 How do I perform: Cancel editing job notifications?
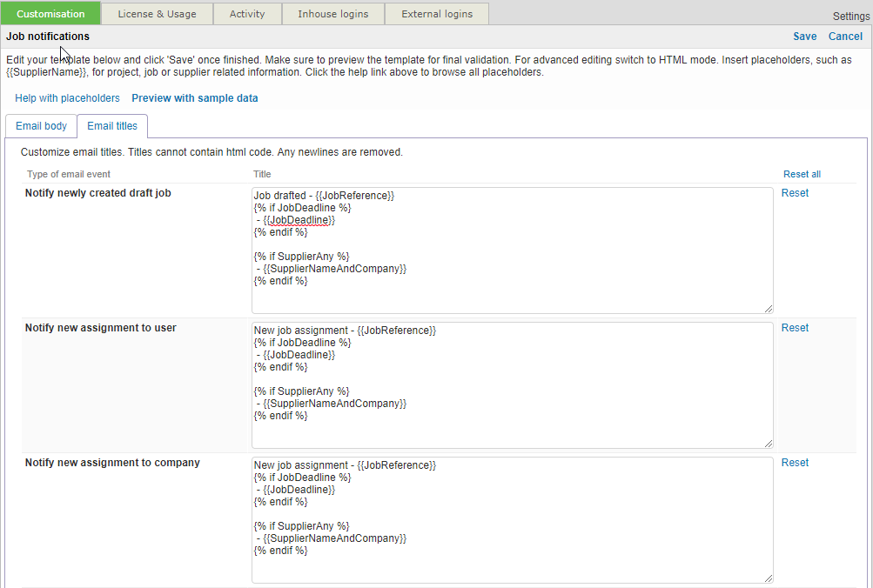(x=845, y=37)
